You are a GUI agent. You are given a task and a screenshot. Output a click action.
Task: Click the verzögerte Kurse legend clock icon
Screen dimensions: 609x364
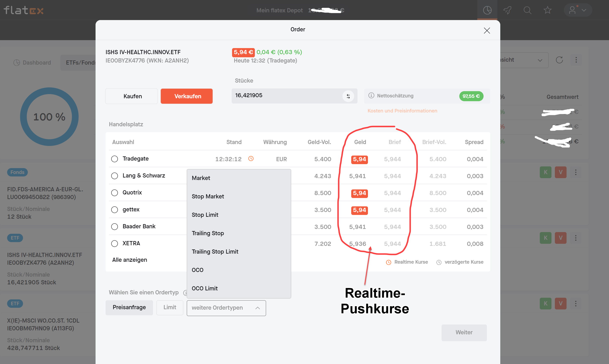tap(439, 262)
